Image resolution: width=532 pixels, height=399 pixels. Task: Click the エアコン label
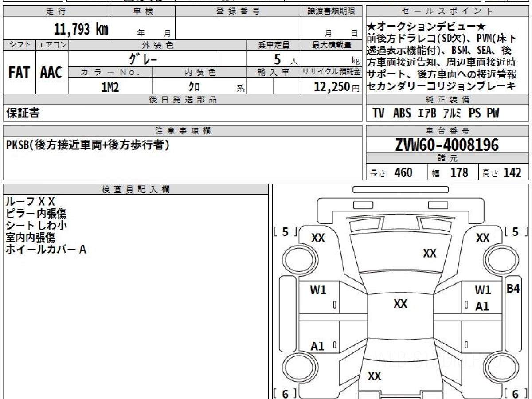tap(52, 45)
